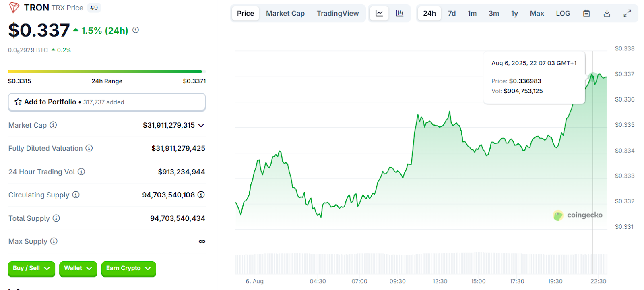Viewport: 644px width, 290px height.
Task: Click the TRON logo icon
Action: click(14, 8)
